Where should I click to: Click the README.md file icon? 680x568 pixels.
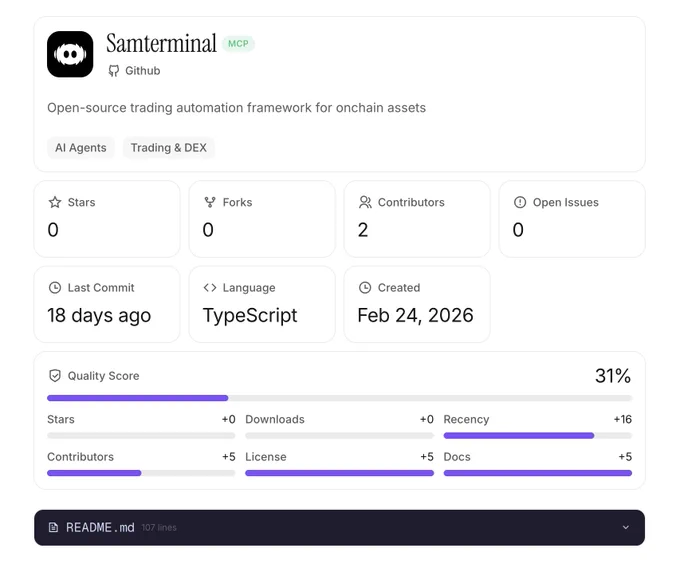(53, 527)
